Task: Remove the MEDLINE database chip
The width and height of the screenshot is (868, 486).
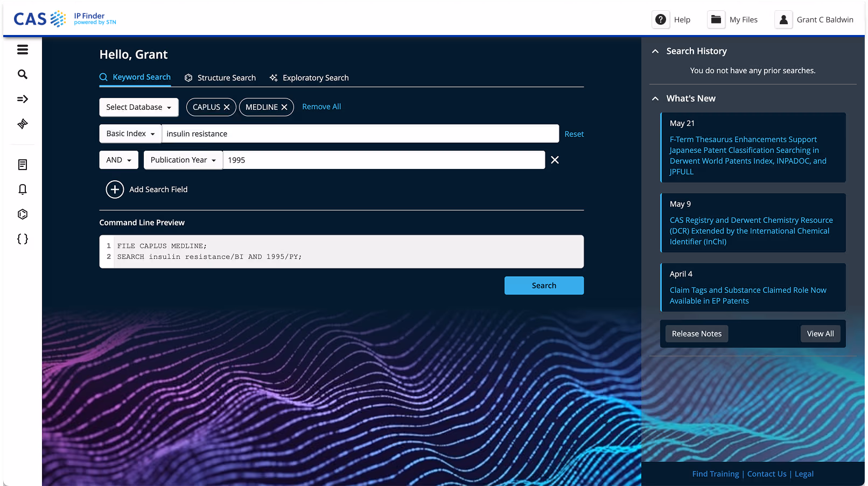Action: (285, 107)
